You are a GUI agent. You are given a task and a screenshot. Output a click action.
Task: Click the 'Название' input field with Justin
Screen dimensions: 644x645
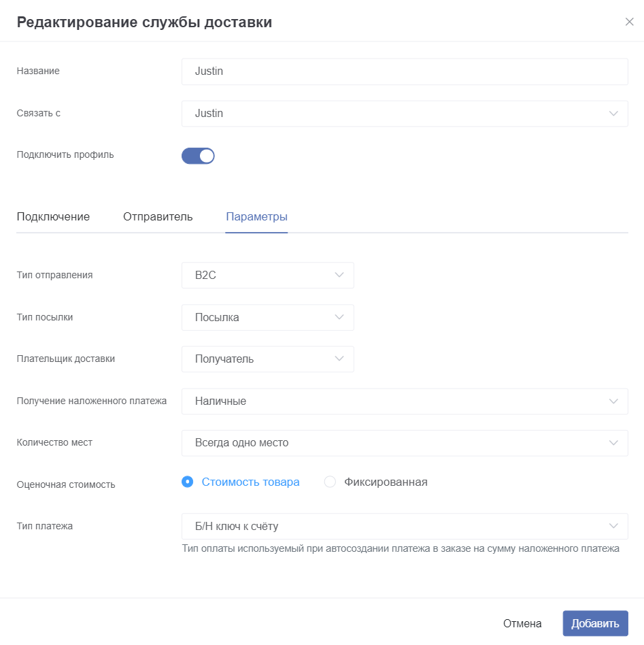tap(405, 71)
